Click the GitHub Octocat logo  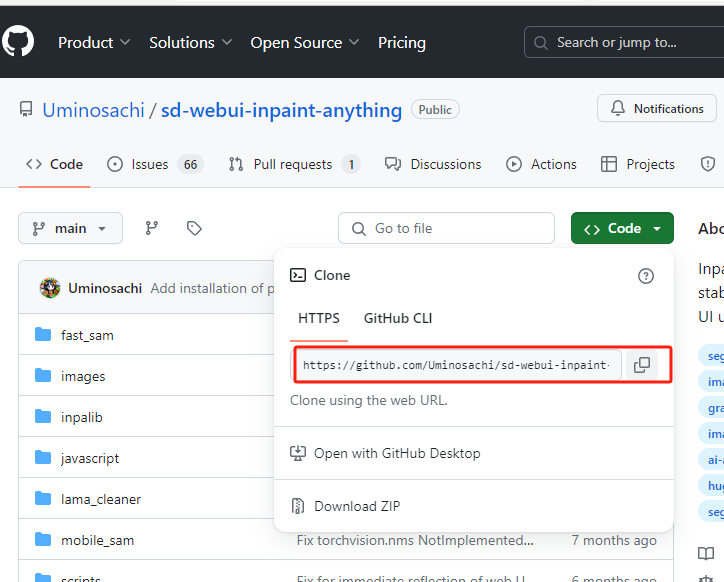(18, 42)
